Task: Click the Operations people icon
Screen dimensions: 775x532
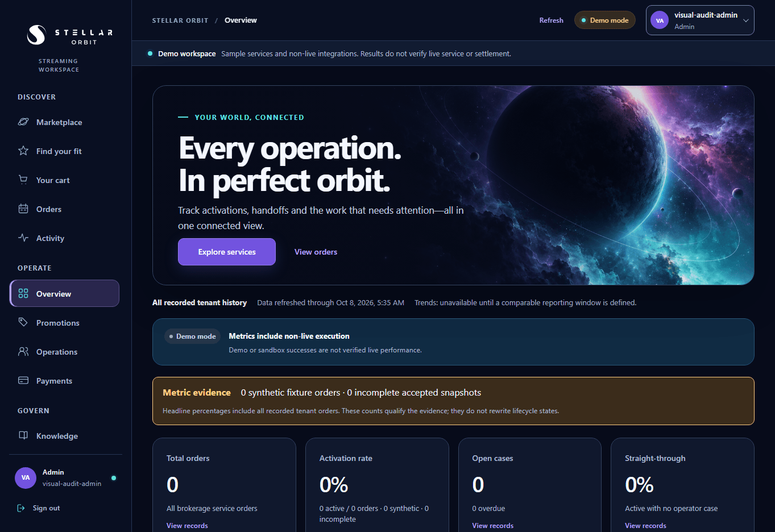Action: pos(23,351)
